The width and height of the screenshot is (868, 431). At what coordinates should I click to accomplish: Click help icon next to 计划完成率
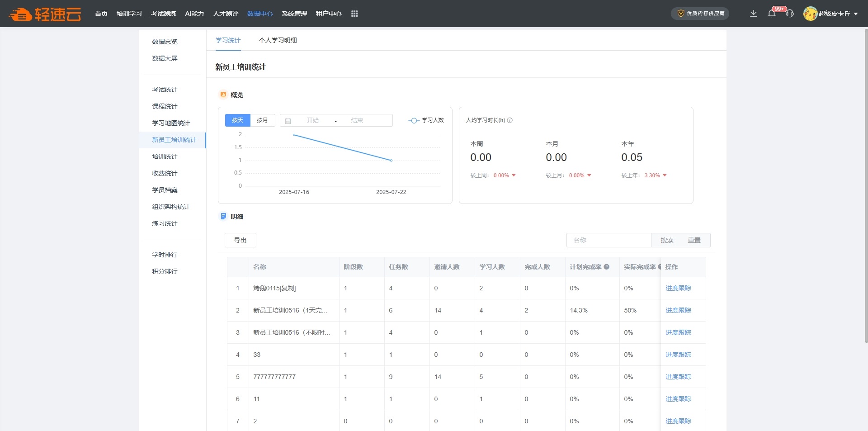(x=607, y=267)
